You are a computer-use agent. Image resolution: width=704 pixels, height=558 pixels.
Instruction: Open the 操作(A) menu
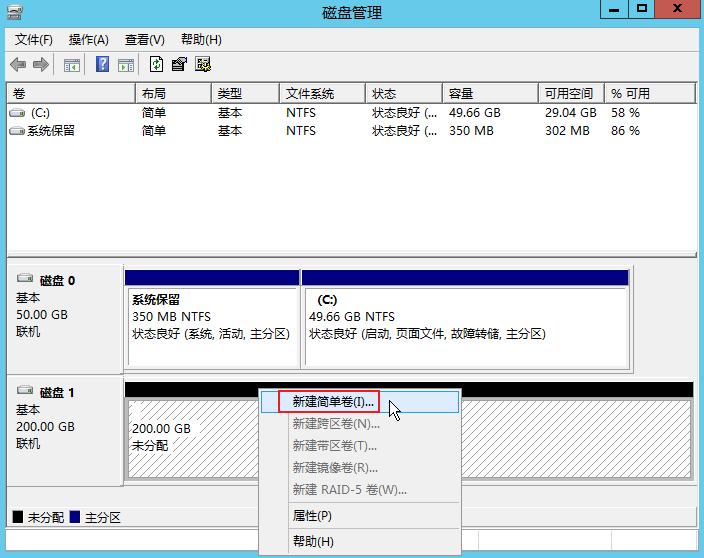click(x=88, y=40)
